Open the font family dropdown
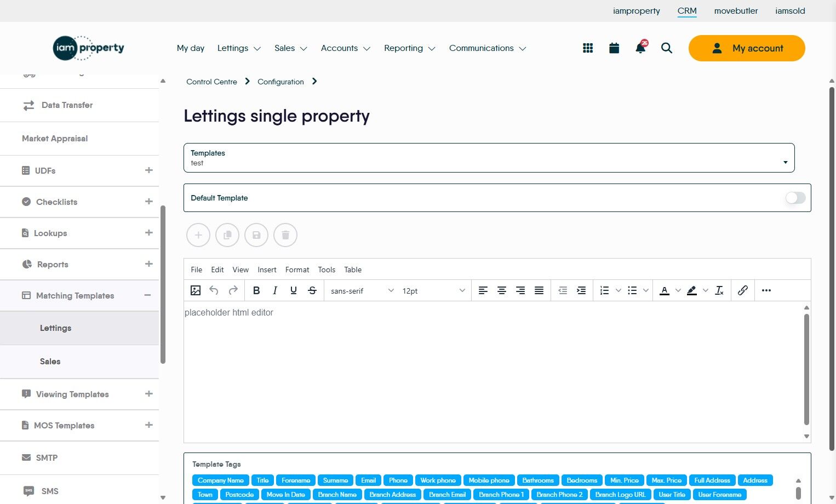 (x=362, y=291)
